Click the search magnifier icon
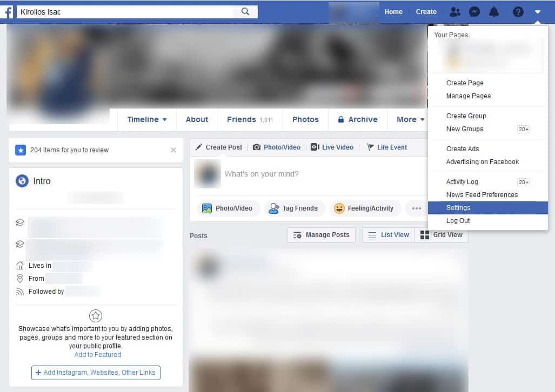 tap(245, 12)
